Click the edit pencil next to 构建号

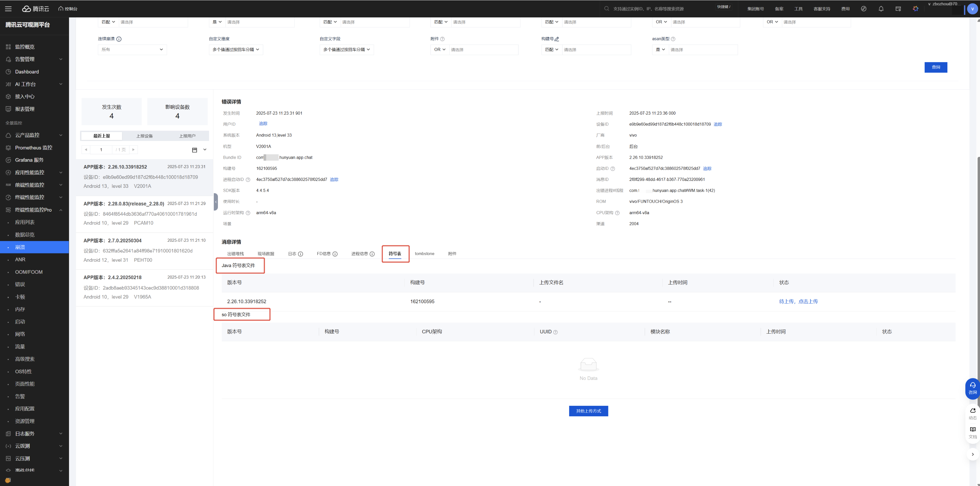[x=557, y=39]
